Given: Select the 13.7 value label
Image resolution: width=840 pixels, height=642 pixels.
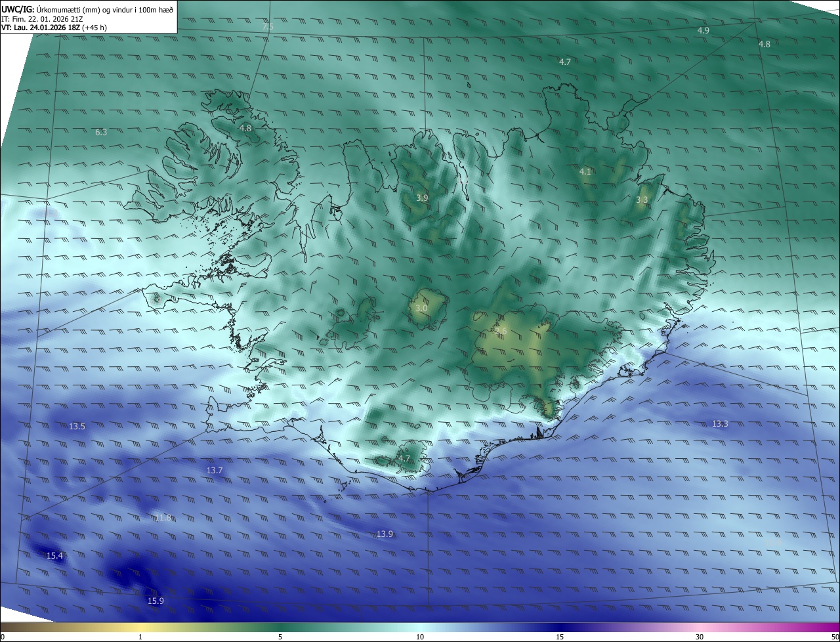Looking at the screenshot, I should (215, 470).
